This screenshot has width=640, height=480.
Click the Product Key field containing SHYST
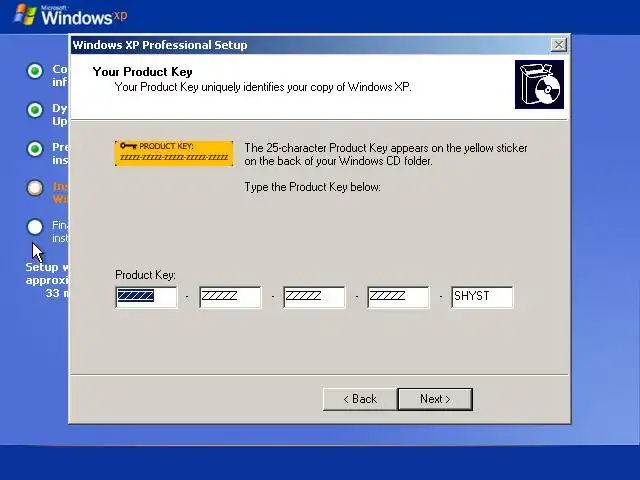click(482, 297)
